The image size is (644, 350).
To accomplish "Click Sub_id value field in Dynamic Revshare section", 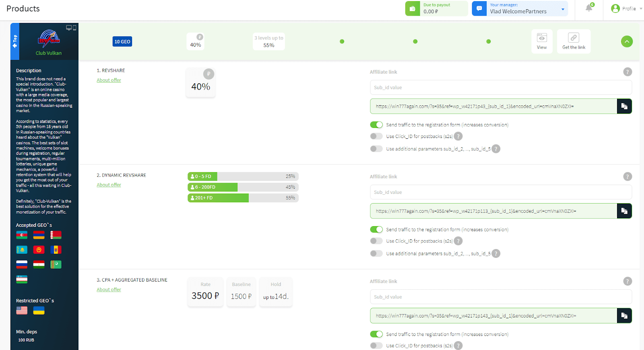I will coord(501,192).
